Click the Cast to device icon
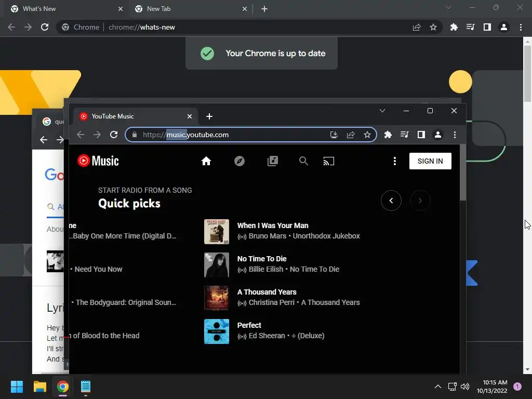Screen dimensions: 532x399 coord(329,161)
